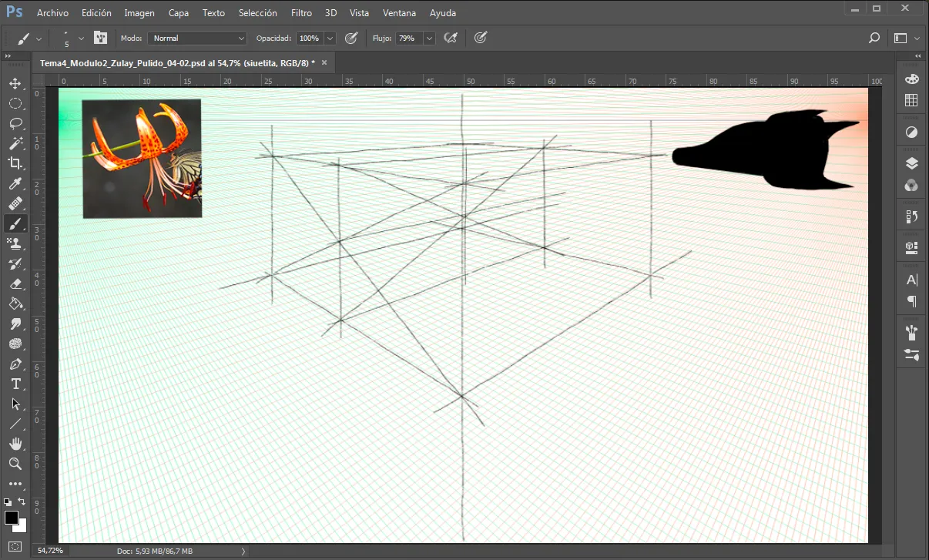This screenshot has height=560, width=929.
Task: Open the Modo blending dropdown
Action: [197, 38]
